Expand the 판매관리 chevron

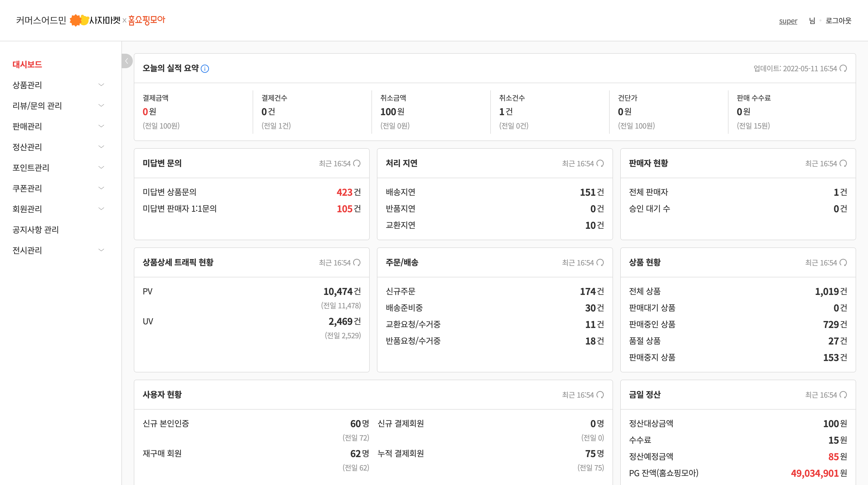[x=101, y=126]
